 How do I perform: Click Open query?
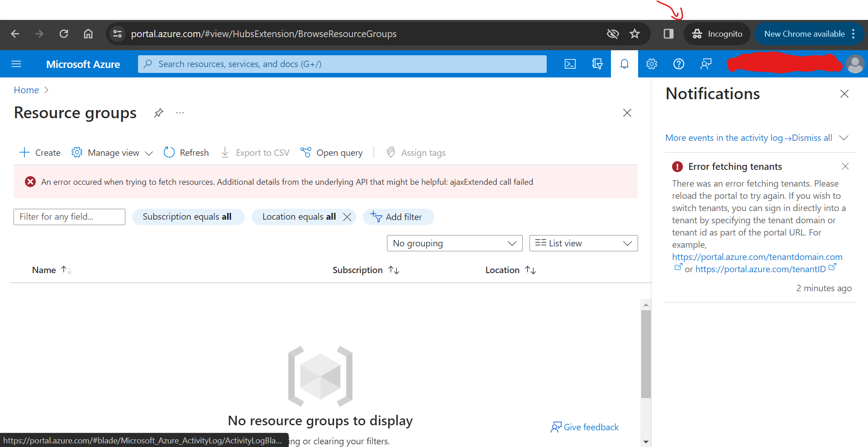coord(332,153)
